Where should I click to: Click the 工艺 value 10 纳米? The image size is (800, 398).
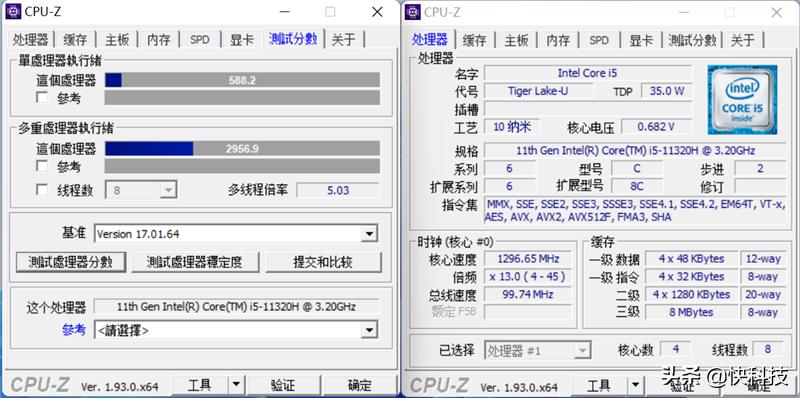point(512,127)
